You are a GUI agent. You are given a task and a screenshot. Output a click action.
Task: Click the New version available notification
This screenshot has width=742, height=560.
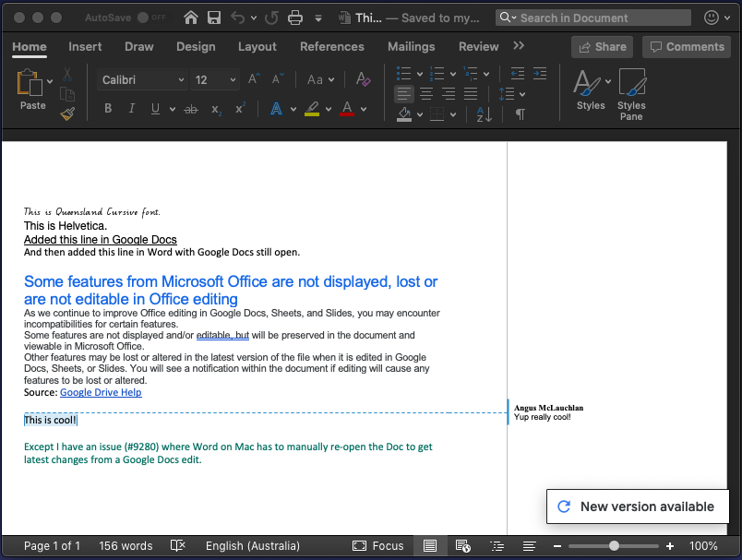[638, 506]
